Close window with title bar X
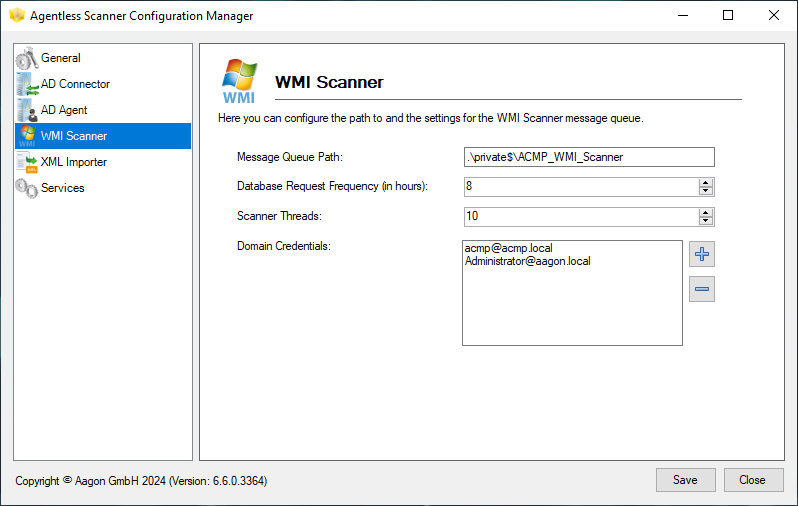798x506 pixels. click(x=774, y=15)
